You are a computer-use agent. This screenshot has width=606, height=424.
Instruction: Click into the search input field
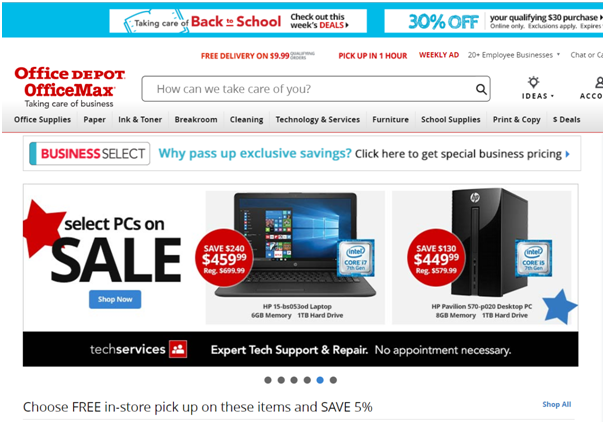tap(308, 89)
